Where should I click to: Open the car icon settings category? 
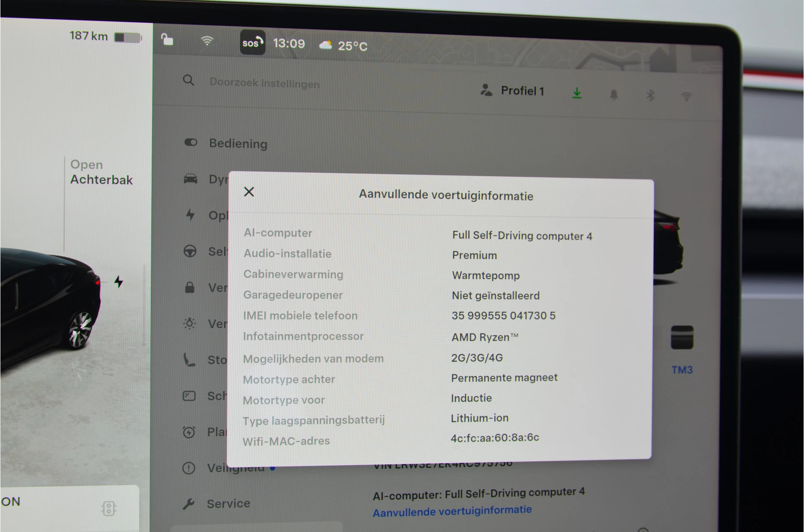pos(191,179)
